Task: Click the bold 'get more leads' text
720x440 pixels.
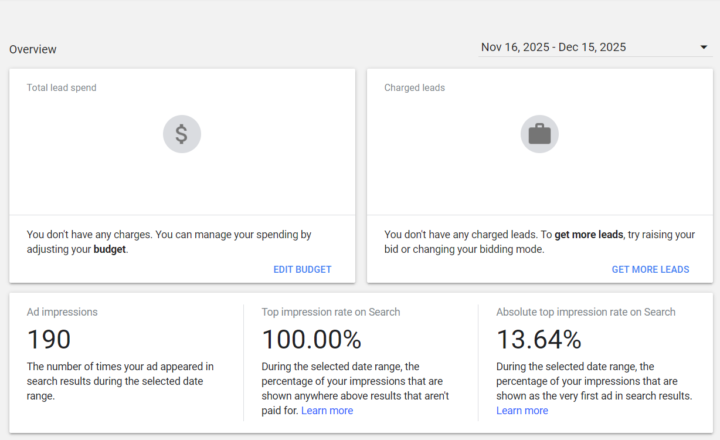Action: (589, 234)
